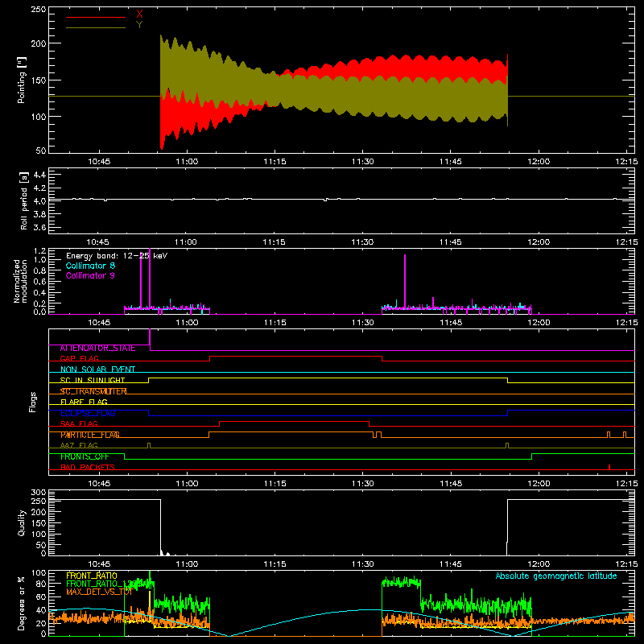
Task: Select the magenta Collimator 9 legend entry
Action: 90,275
